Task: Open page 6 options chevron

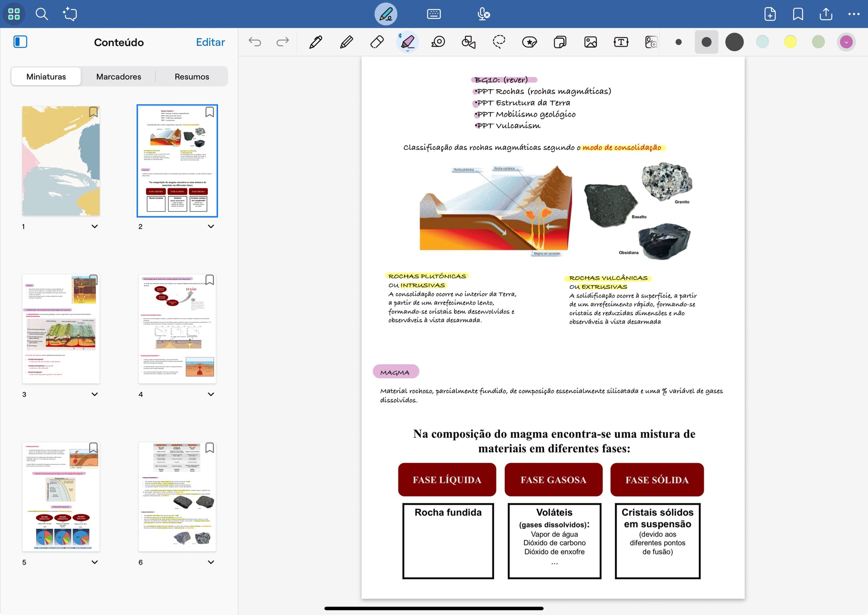Action: [211, 562]
